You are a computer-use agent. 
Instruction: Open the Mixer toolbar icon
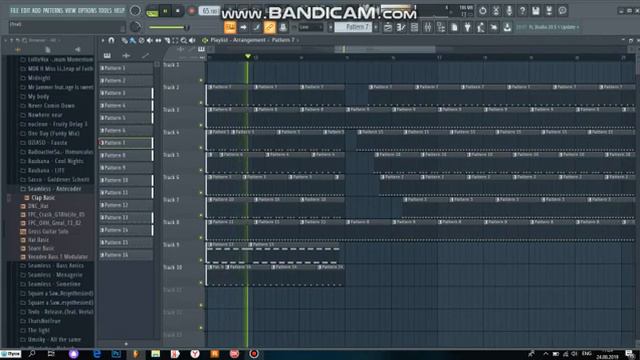428,27
